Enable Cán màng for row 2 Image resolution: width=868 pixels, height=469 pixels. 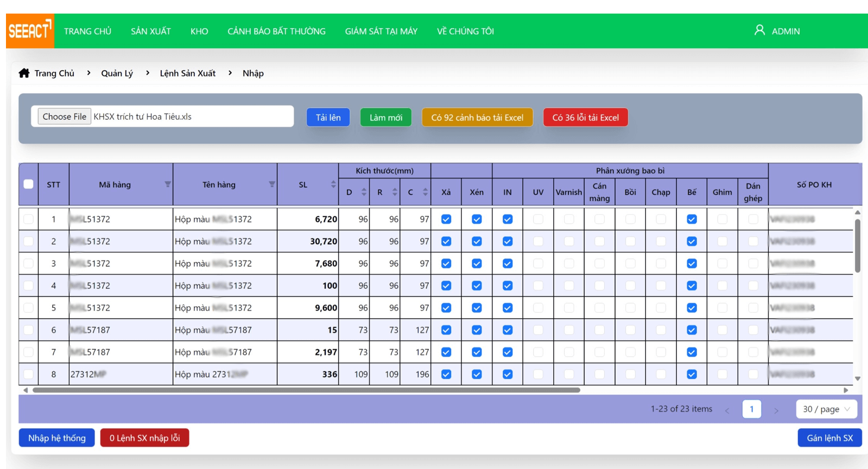point(599,241)
